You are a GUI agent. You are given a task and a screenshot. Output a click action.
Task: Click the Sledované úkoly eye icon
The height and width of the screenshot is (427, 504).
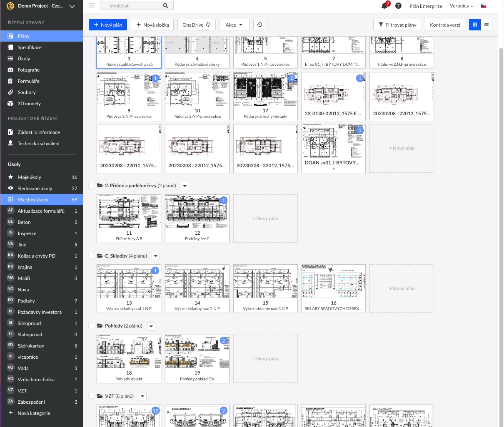click(x=10, y=188)
